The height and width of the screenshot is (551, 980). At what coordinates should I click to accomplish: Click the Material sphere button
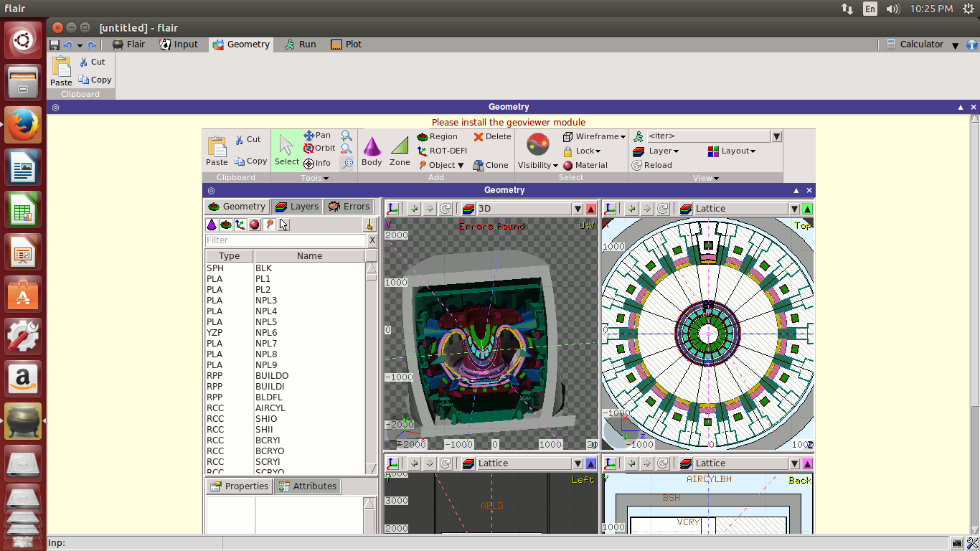pos(585,165)
